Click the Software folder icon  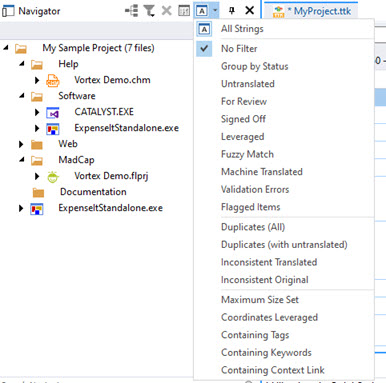click(37, 96)
